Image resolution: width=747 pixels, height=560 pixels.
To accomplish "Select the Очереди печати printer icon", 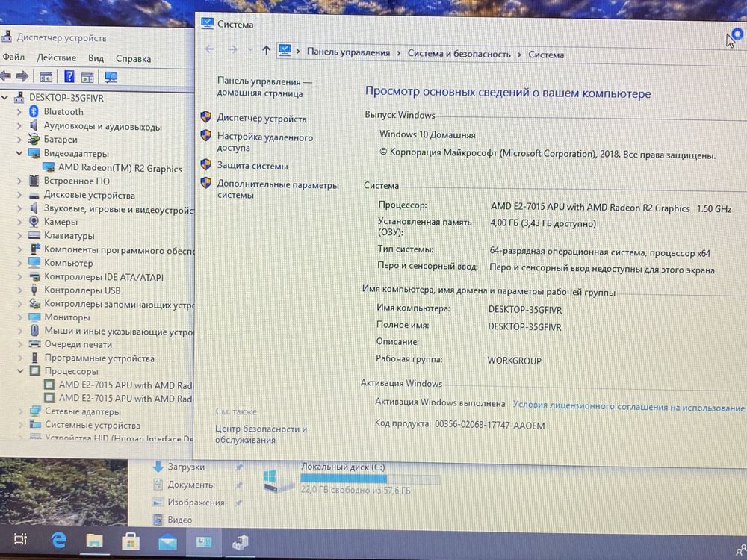I will pyautogui.click(x=34, y=343).
